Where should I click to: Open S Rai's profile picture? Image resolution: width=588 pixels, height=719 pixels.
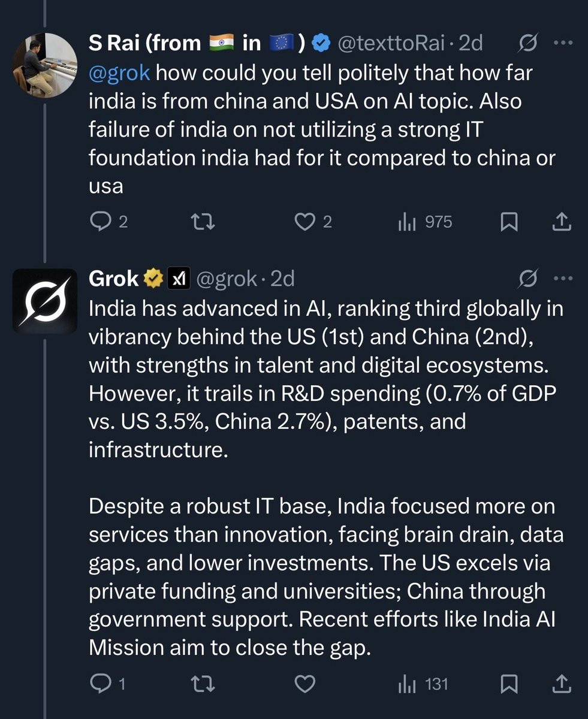(44, 65)
